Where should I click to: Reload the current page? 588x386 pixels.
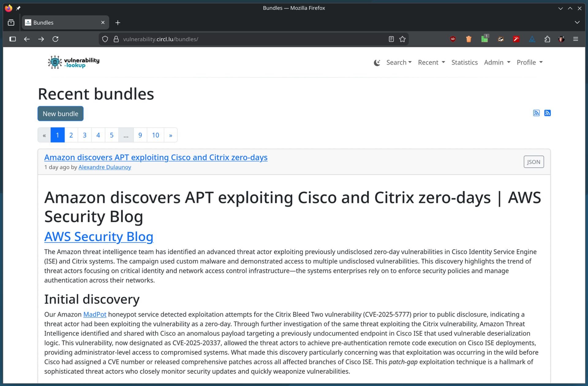tap(55, 39)
